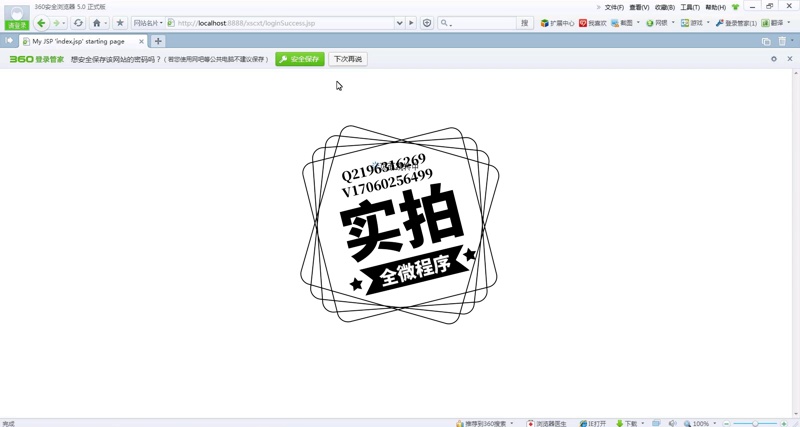Open 浏览器医生 in the status bar
The width and height of the screenshot is (800, 427).
547,423
